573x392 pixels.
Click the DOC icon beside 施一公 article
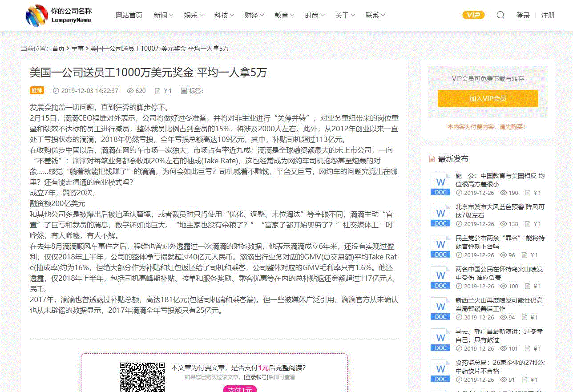(440, 184)
